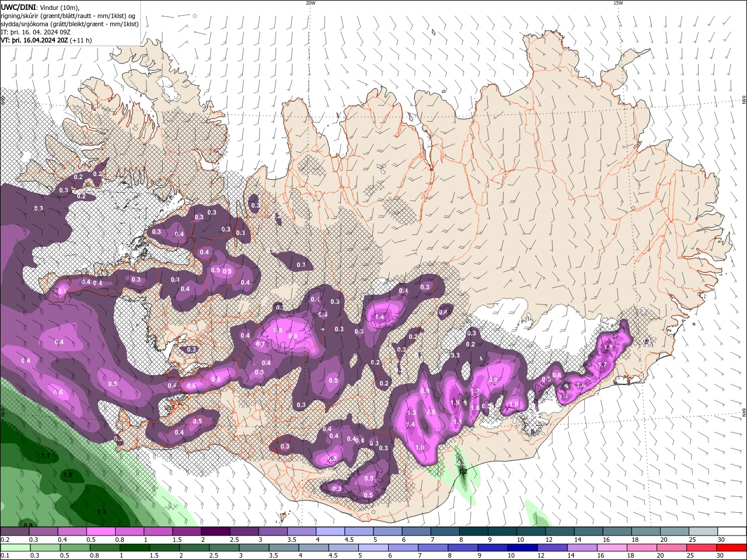Viewport: 747px width, 560px height.
Task: Click the '1.6' precipitation value on the map
Action: click(474, 408)
